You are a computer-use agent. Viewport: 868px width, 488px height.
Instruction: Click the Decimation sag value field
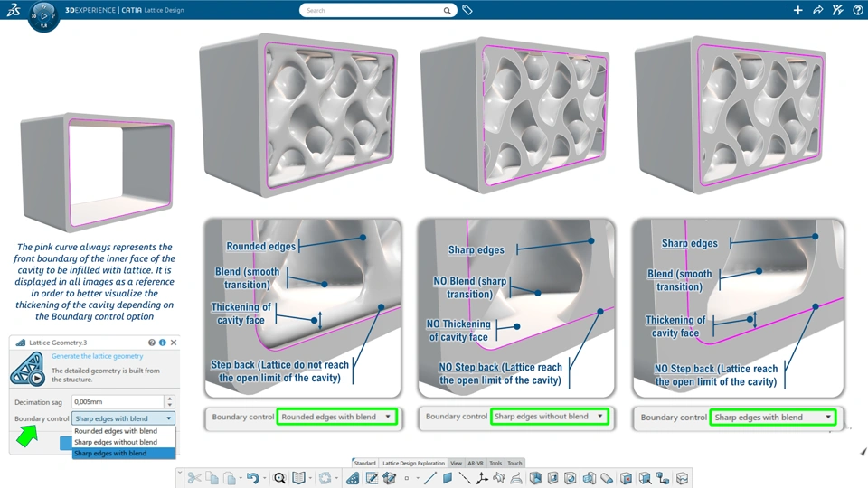tap(118, 401)
